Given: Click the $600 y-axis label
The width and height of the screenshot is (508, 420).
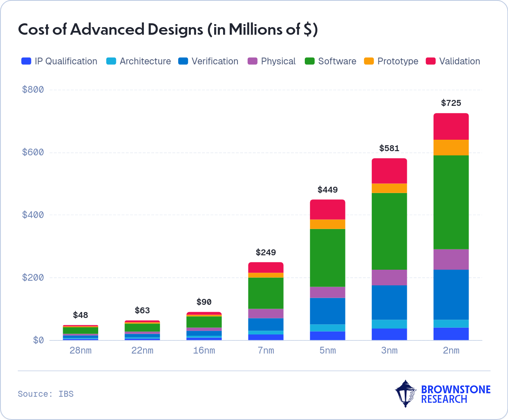Looking at the screenshot, I should coord(33,152).
